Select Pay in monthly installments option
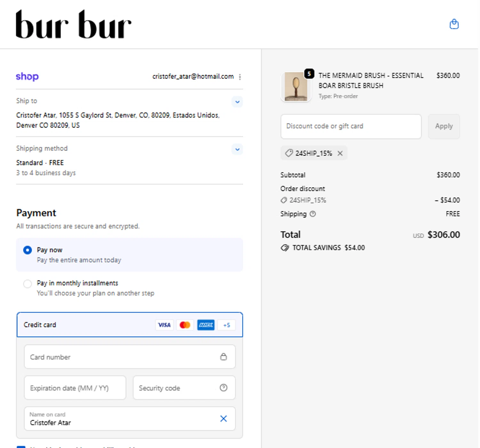Viewport: 480px width, 448px height. pyautogui.click(x=28, y=284)
